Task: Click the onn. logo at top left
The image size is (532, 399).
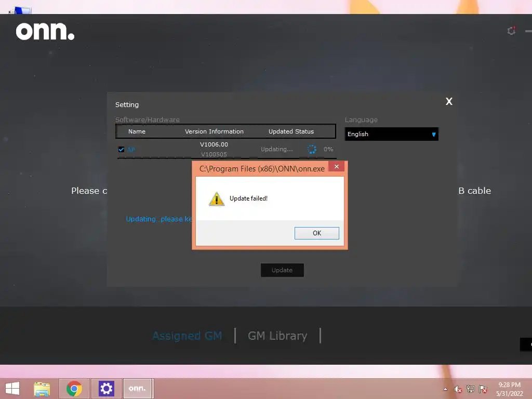Action: [45, 31]
